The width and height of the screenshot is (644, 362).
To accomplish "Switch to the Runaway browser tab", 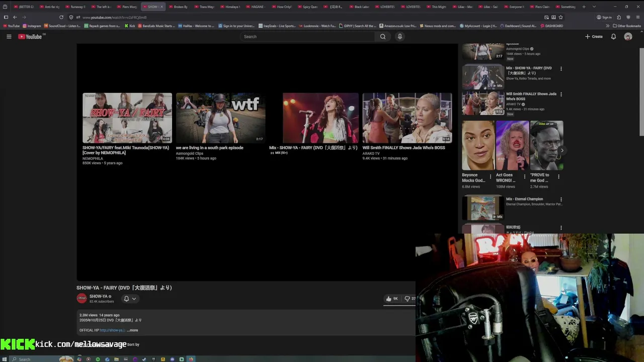I will pos(75,7).
